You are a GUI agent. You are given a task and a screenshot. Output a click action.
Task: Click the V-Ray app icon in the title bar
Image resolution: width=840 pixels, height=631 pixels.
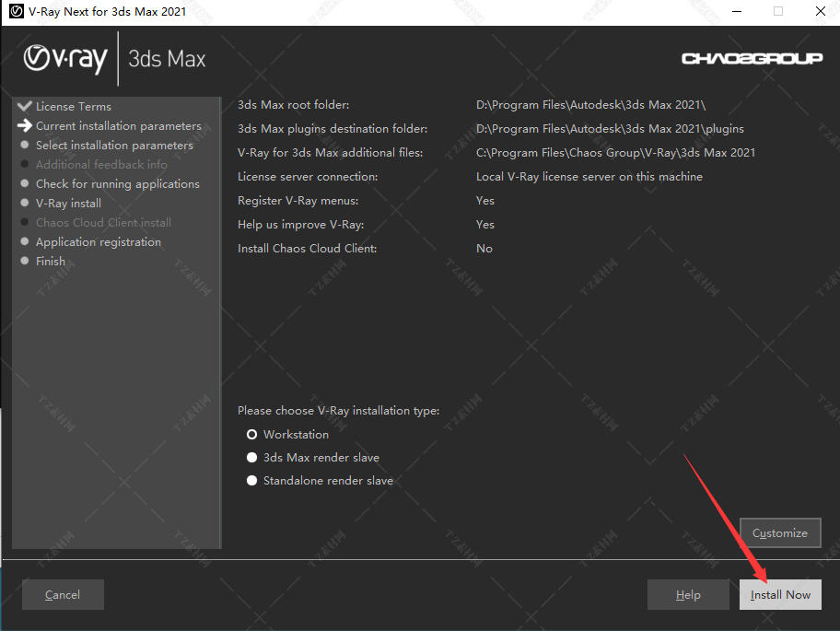point(16,11)
